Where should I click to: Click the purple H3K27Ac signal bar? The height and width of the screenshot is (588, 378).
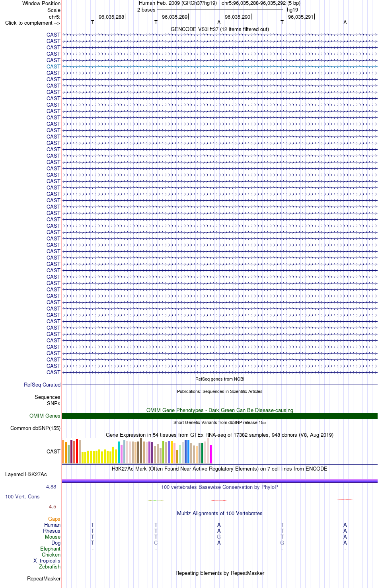tap(220, 481)
